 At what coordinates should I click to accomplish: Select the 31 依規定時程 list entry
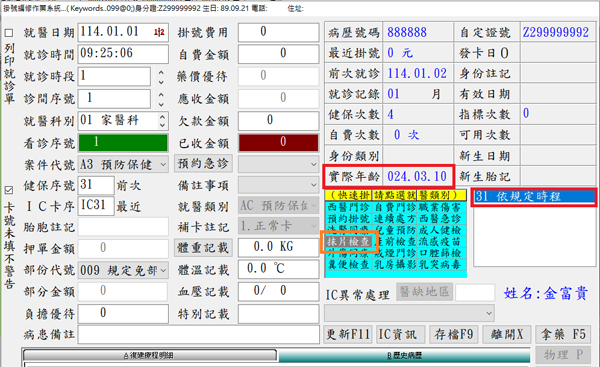point(534,197)
